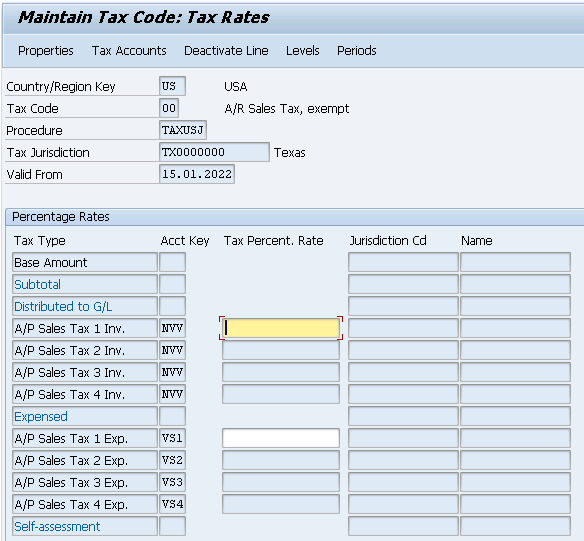Click the Jurisdiction Cd field for Base Amount
The image size is (584, 541).
403,262
